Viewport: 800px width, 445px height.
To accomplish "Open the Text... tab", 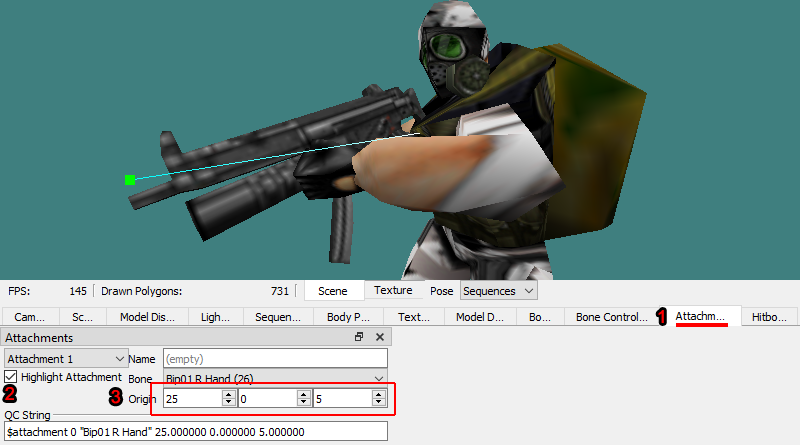I will [x=414, y=317].
